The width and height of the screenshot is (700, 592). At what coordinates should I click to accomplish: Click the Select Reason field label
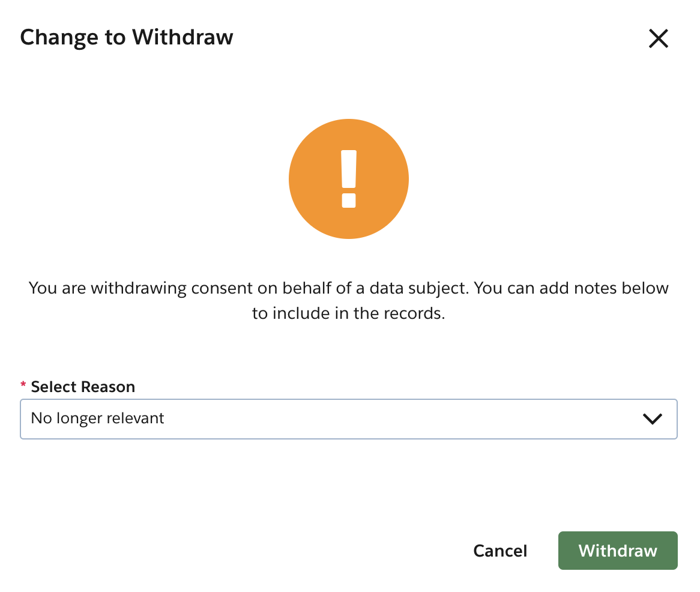pyautogui.click(x=82, y=386)
